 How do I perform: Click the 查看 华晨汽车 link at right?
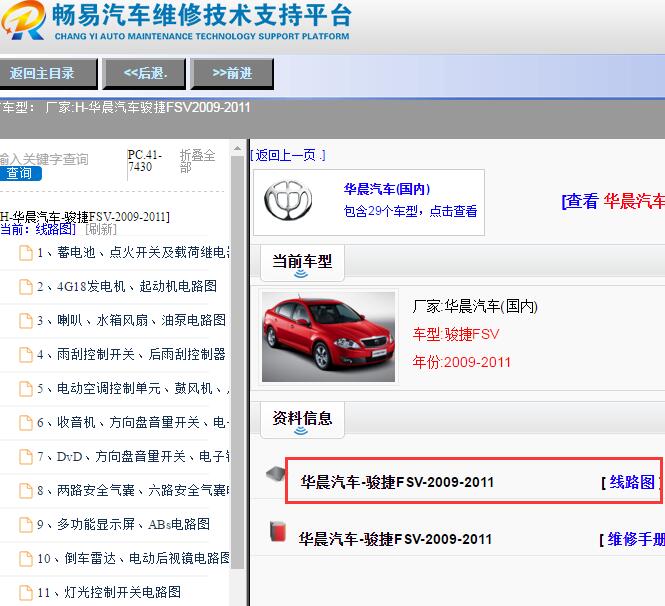point(613,201)
